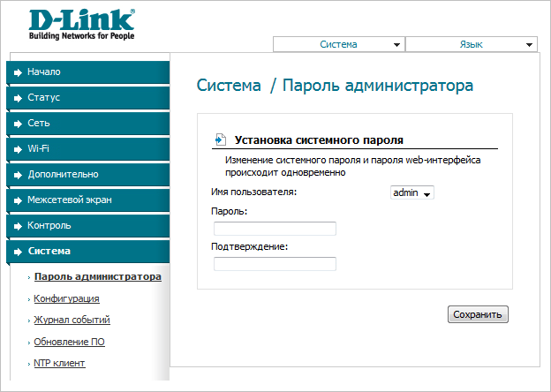Click the arrow icon beside Wi-Fi

point(18,149)
